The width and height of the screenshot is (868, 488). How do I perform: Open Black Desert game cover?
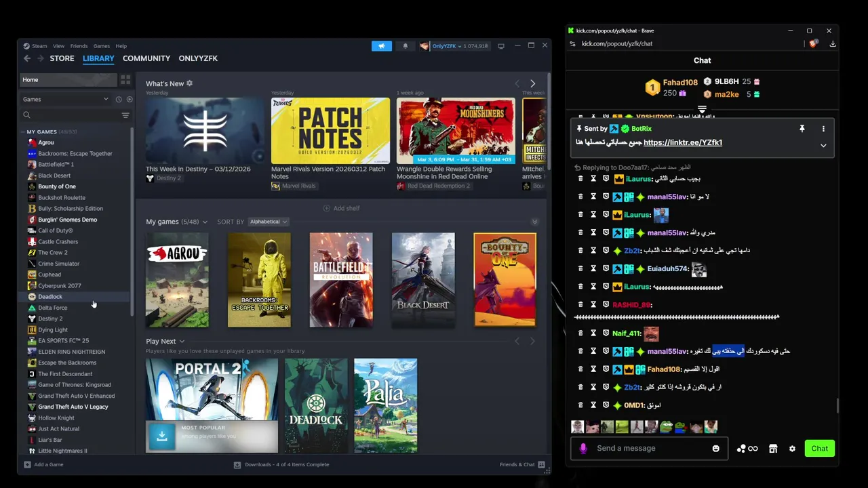coord(423,280)
